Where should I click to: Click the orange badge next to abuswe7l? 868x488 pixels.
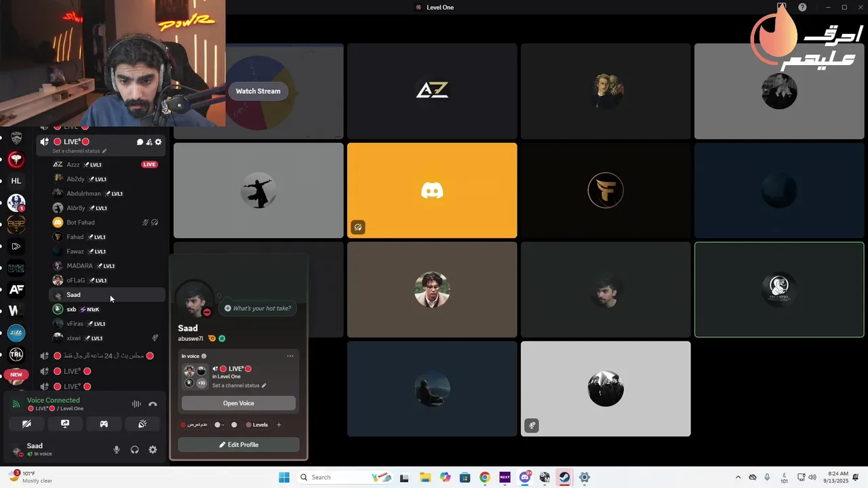click(212, 338)
